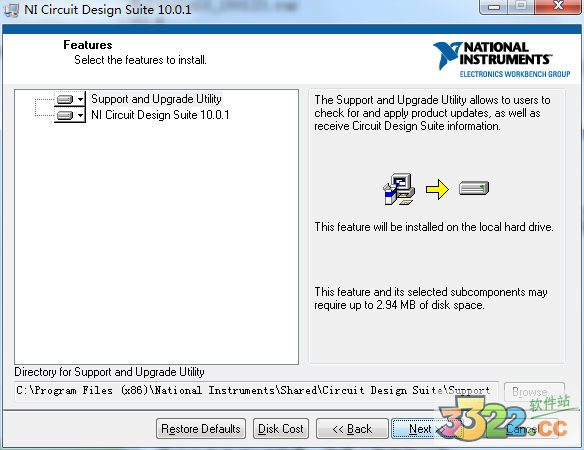
Task: Click the installer icon in the title bar
Action: click(x=11, y=10)
